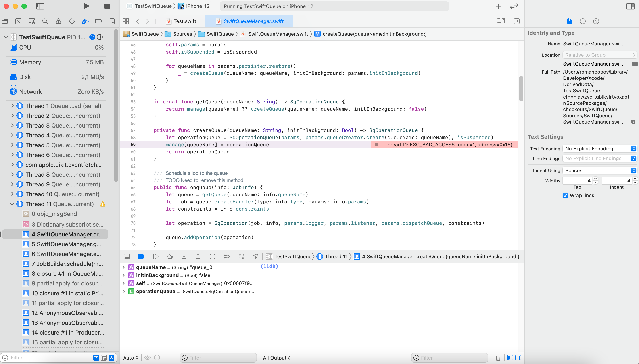The image size is (639, 364).
Task: Uncheck the Wrap lines checkbox
Action: [566, 195]
